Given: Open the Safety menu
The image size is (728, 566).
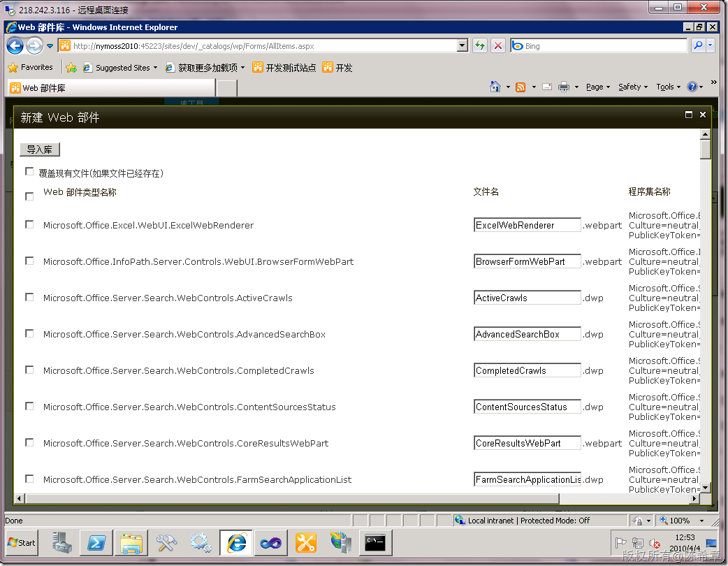Looking at the screenshot, I should coord(633,87).
